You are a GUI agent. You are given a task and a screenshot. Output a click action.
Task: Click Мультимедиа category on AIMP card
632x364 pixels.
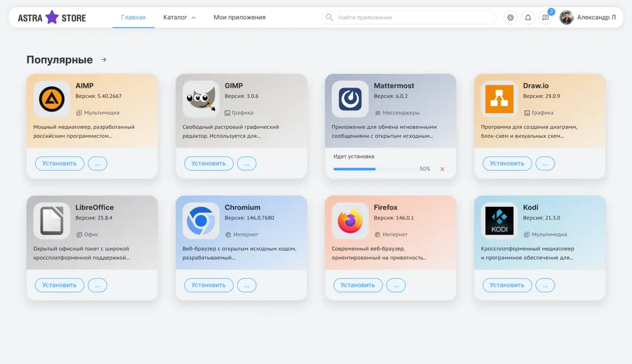(x=97, y=113)
